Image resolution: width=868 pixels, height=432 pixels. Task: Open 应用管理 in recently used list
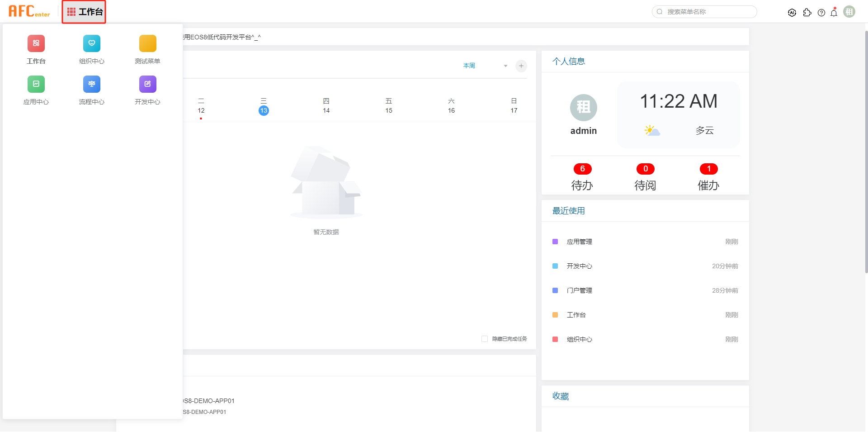coord(579,242)
